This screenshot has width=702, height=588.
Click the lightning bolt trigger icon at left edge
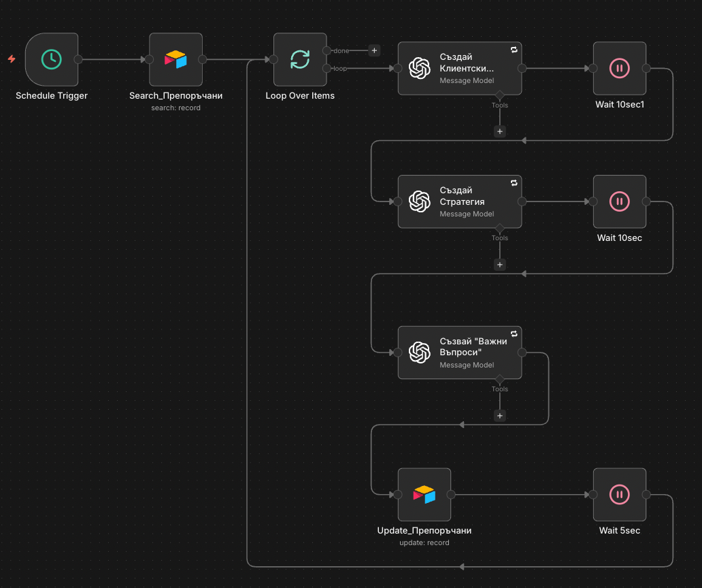[x=11, y=60]
